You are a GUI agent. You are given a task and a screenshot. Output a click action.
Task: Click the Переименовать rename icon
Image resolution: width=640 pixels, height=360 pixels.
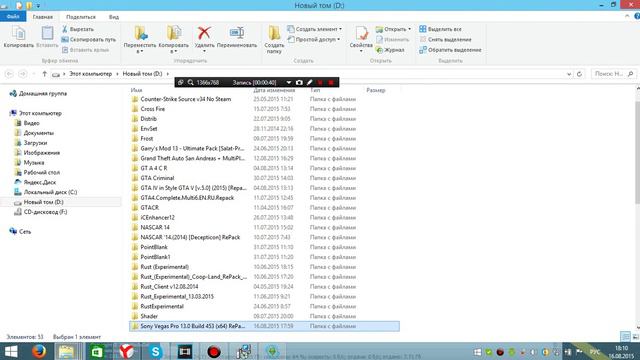[237, 33]
